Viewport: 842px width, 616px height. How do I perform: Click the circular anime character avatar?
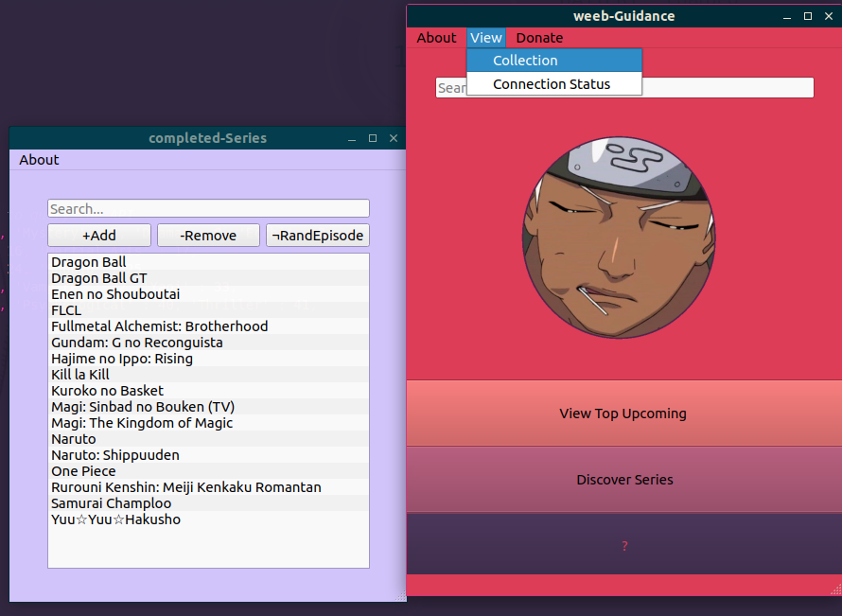pos(620,238)
